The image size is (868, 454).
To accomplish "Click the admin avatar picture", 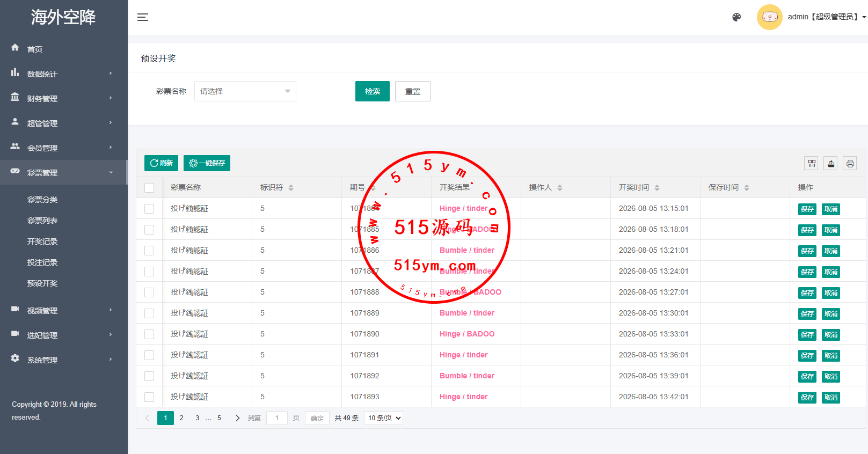I will click(x=770, y=17).
